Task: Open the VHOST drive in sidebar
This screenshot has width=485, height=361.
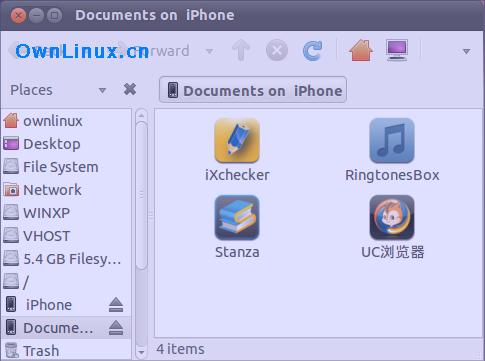Action: coord(66,236)
